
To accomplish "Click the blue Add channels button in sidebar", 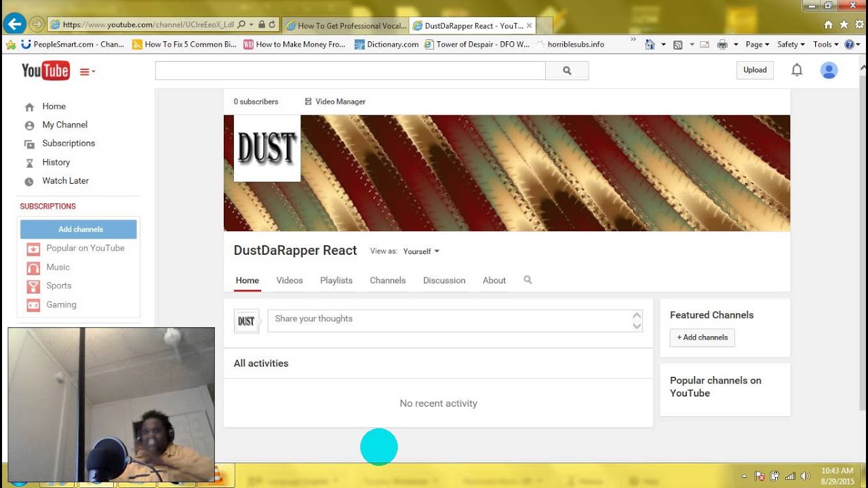I will click(79, 229).
